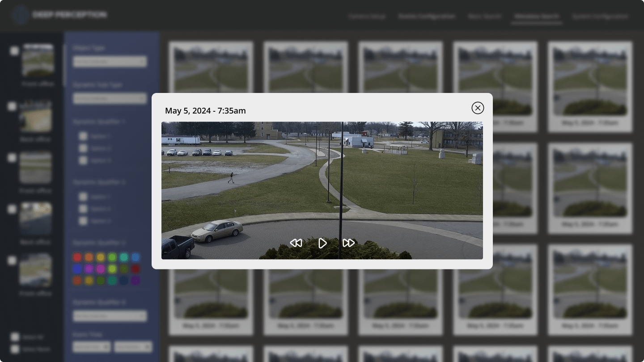
Task: Open the Object Type dropdown
Action: (x=110, y=62)
